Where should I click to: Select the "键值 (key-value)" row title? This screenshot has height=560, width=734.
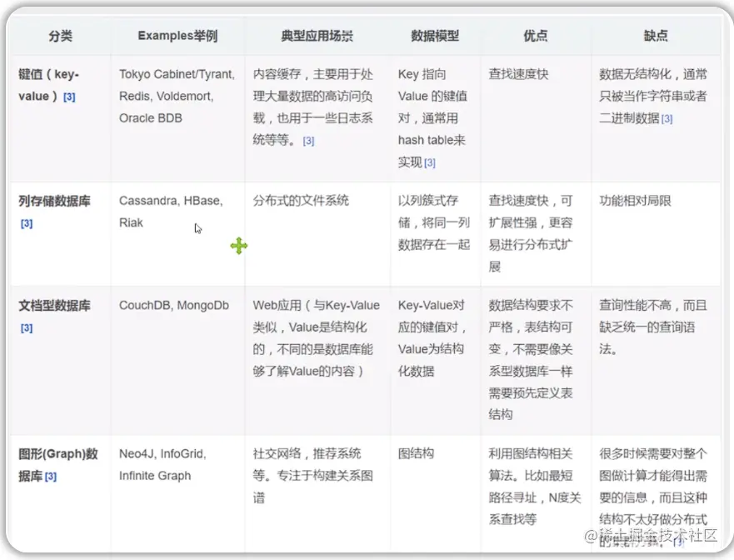[x=48, y=85]
